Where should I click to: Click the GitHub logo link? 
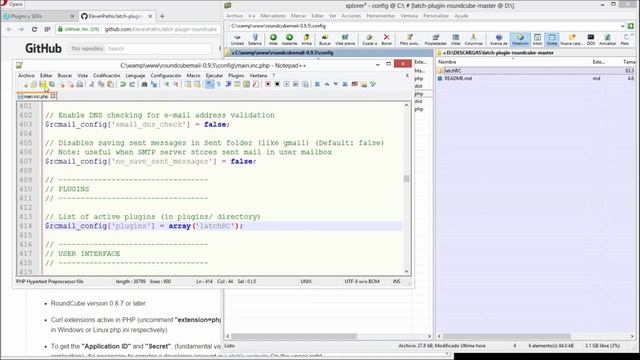tap(43, 48)
